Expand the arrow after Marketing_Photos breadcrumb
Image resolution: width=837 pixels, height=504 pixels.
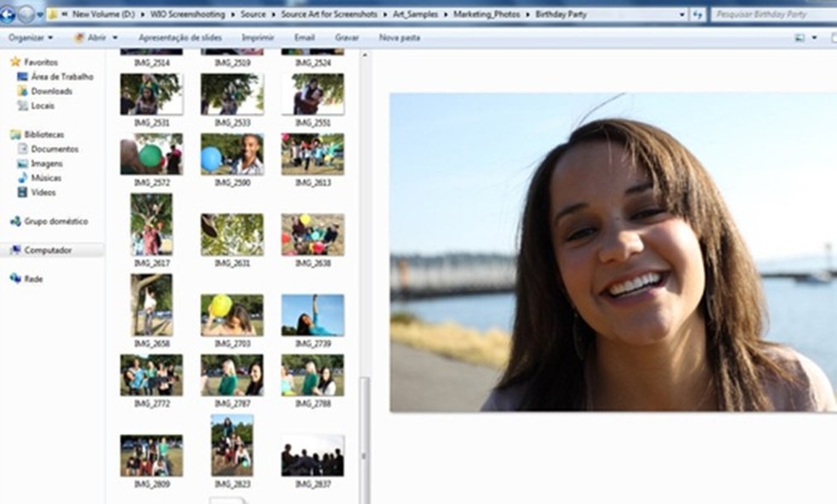click(x=528, y=14)
